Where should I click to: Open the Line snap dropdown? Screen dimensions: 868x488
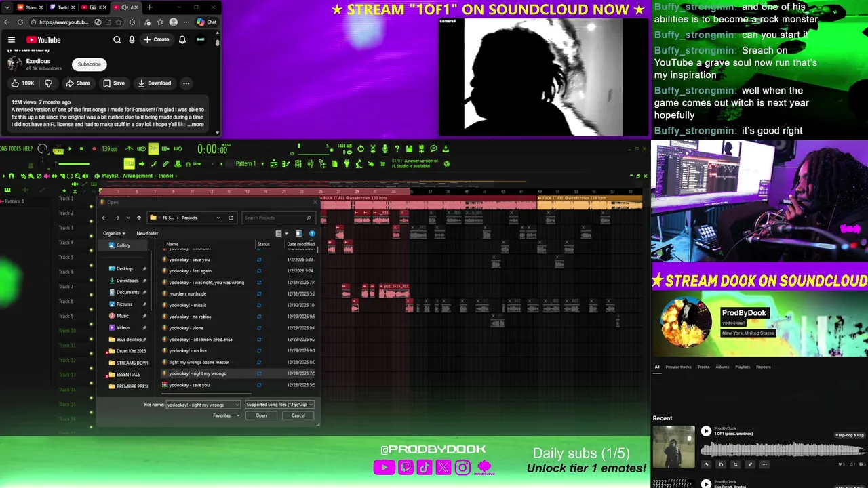coord(202,164)
